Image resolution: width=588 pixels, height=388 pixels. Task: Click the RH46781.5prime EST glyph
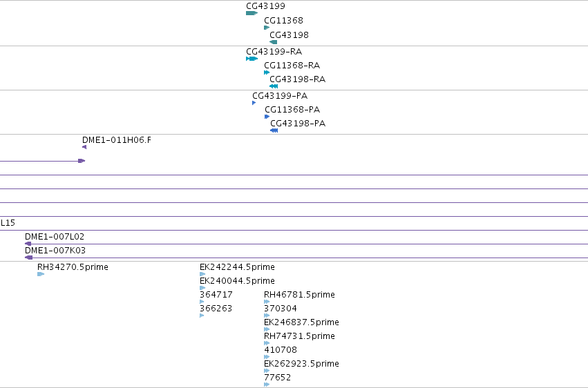click(267, 302)
